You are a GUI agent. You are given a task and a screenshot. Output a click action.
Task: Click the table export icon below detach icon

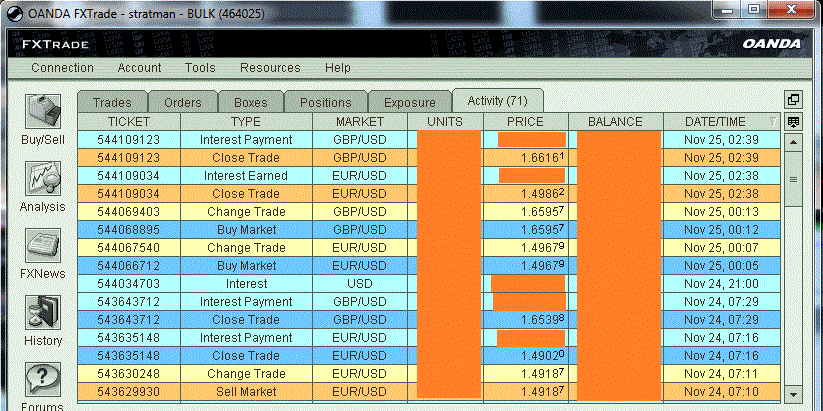pyautogui.click(x=793, y=122)
